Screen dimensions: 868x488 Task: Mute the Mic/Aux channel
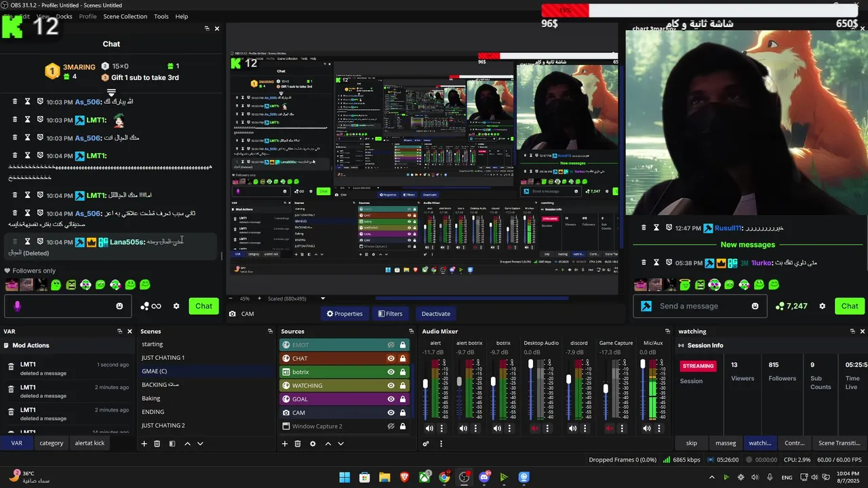(647, 428)
